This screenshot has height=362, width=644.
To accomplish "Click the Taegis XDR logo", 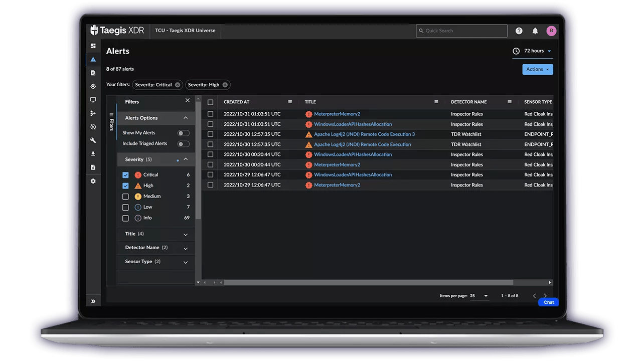I will (117, 31).
